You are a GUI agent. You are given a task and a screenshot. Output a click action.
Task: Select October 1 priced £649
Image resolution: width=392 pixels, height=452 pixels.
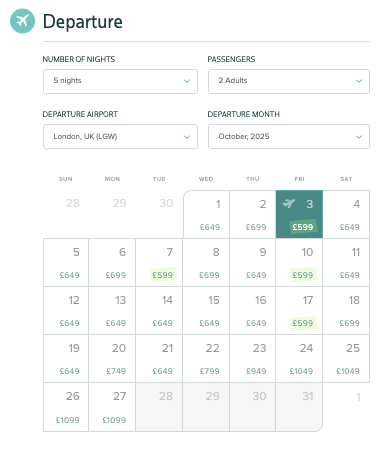[x=206, y=214]
